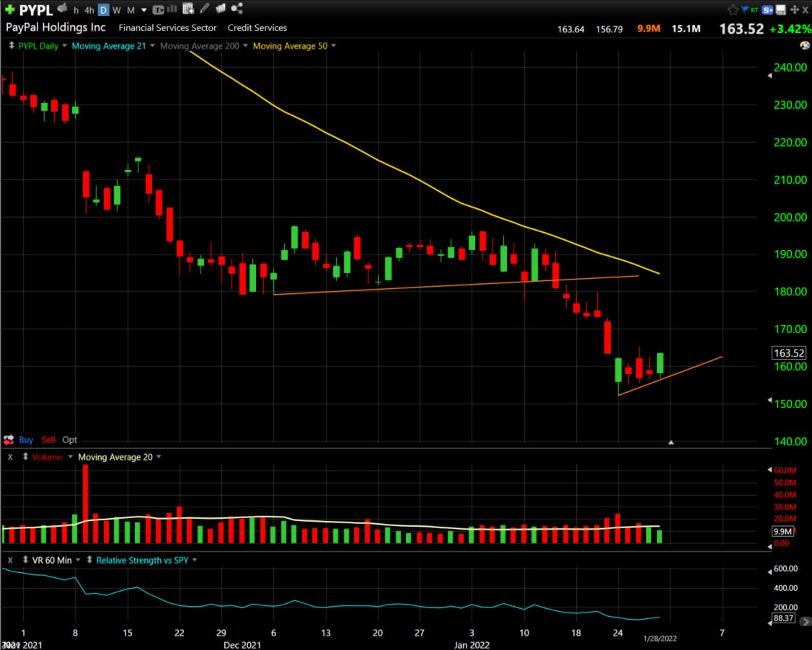The height and width of the screenshot is (650, 812).
Task: Open the color palette icon at chart corner
Action: coord(805,45)
